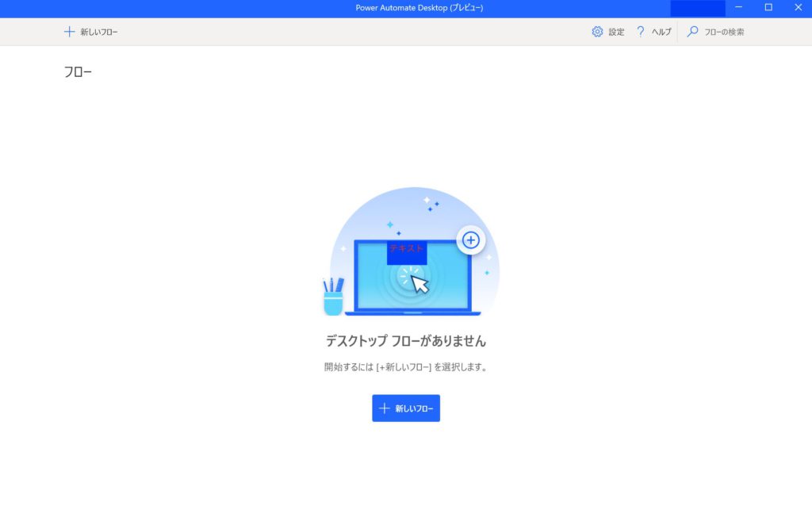The width and height of the screenshot is (812, 506).
Task: Click the mouse cursor arrow in the illustration
Action: (419, 284)
